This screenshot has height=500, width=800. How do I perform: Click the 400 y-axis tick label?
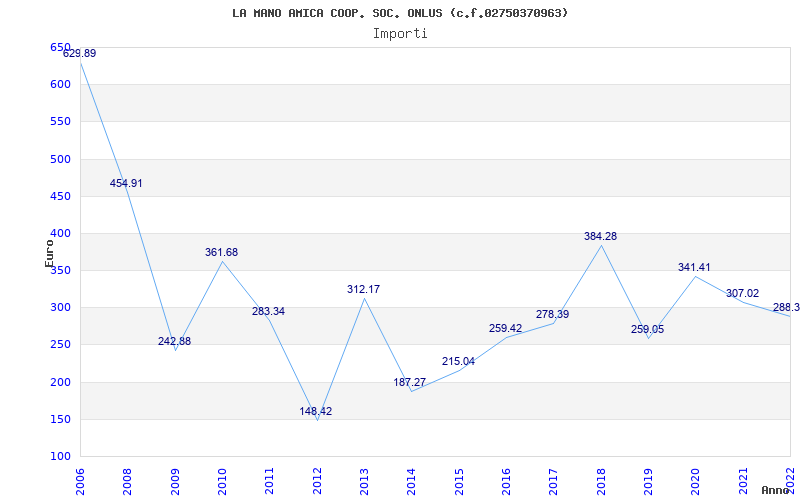click(60, 234)
